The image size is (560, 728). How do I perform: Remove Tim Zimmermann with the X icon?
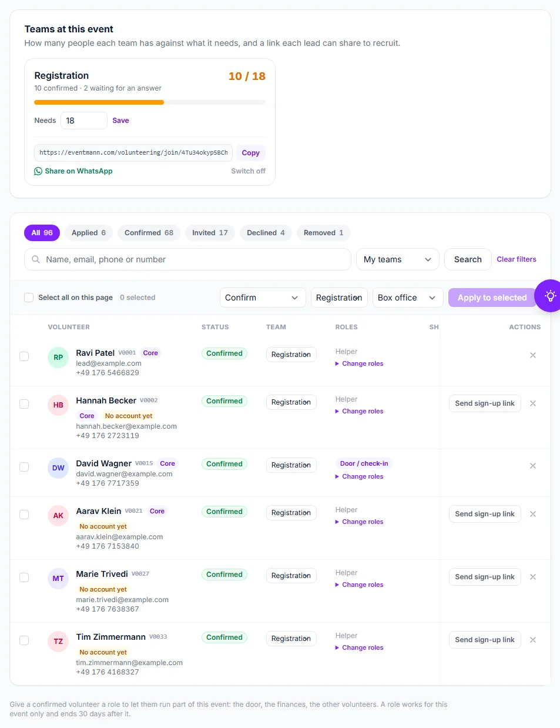coord(533,640)
